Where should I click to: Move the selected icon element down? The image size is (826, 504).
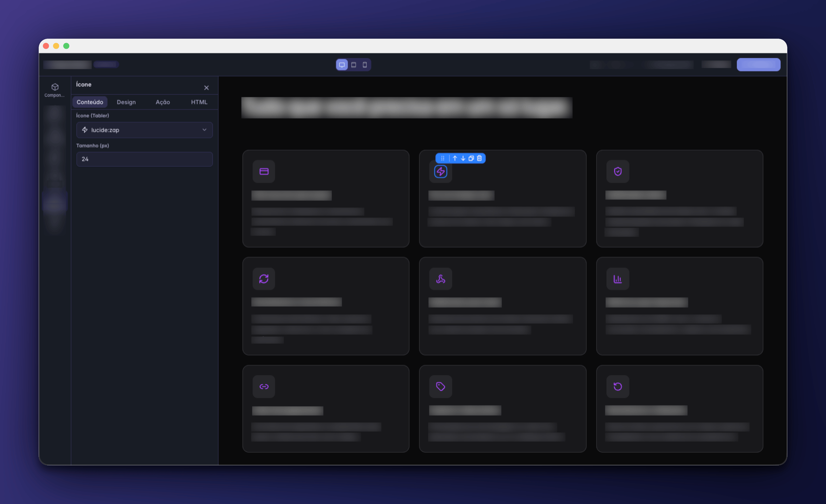(x=463, y=158)
